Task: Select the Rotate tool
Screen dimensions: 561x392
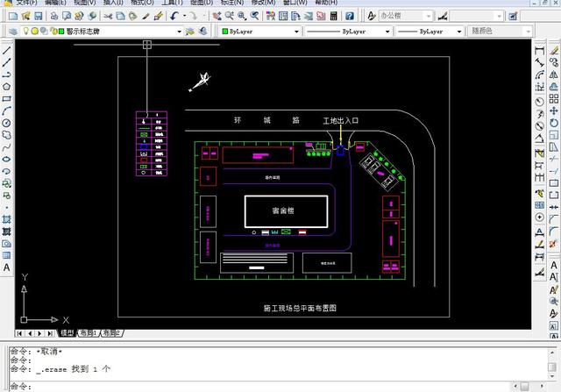Action: click(x=554, y=123)
